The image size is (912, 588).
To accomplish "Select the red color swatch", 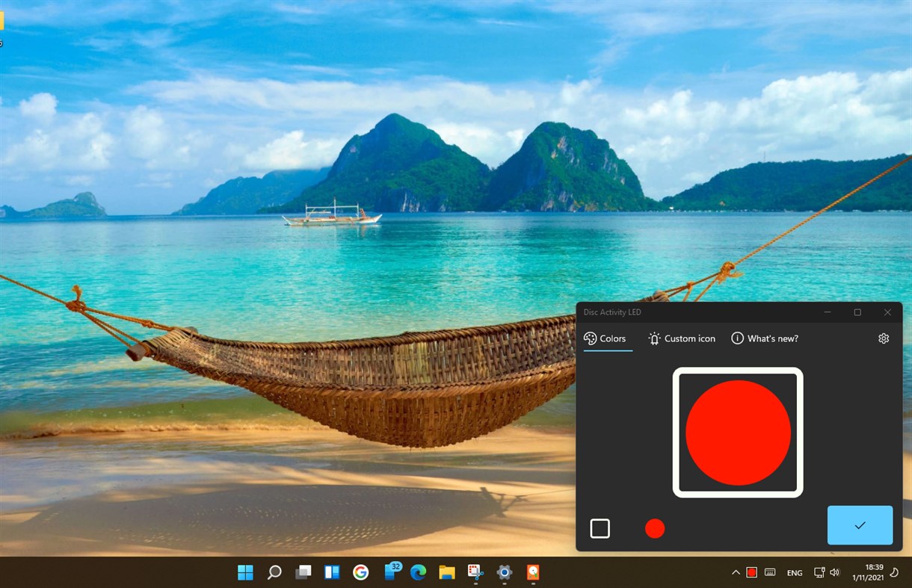I will pos(655,528).
